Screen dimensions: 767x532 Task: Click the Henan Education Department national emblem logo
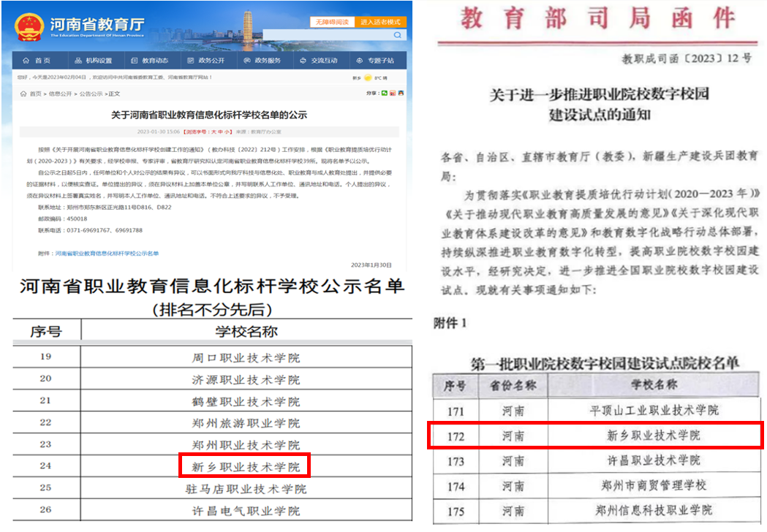tap(29, 27)
